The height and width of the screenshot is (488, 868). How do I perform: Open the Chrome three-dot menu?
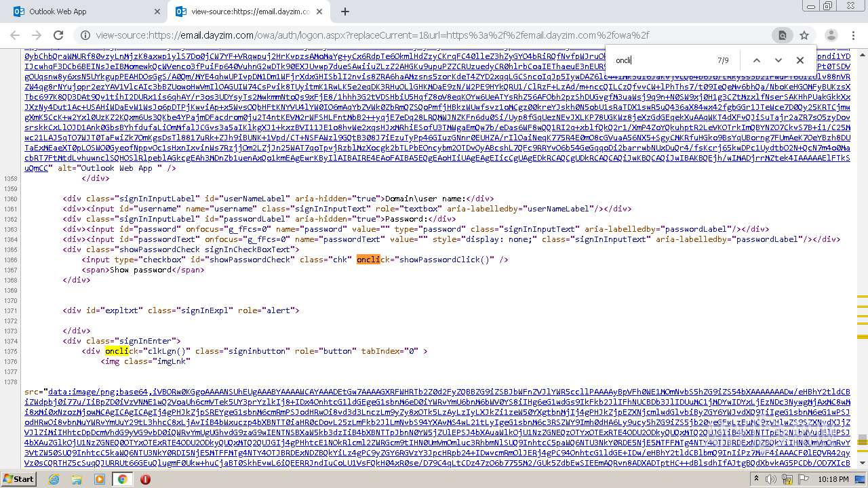(854, 35)
